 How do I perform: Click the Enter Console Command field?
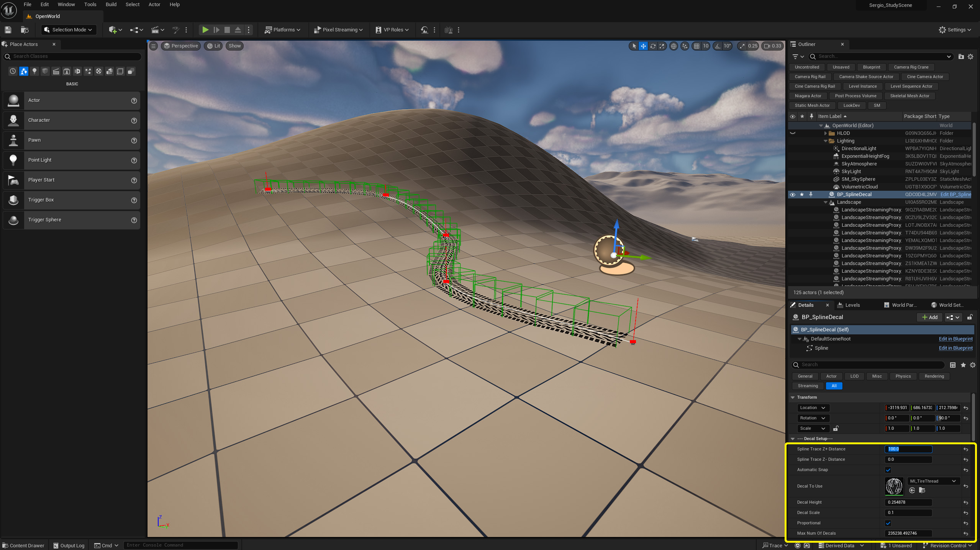click(x=180, y=545)
